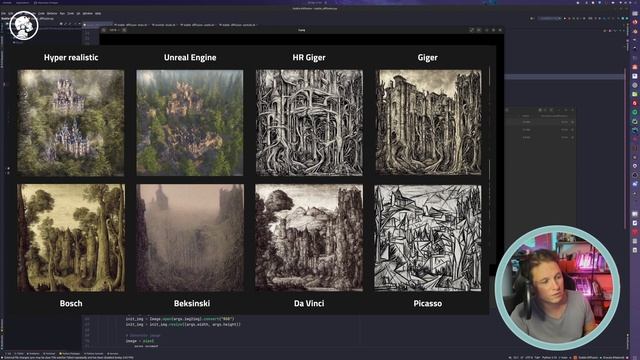Open the Terminal tool window tab
The width and height of the screenshot is (640, 360).
[x=49, y=353]
